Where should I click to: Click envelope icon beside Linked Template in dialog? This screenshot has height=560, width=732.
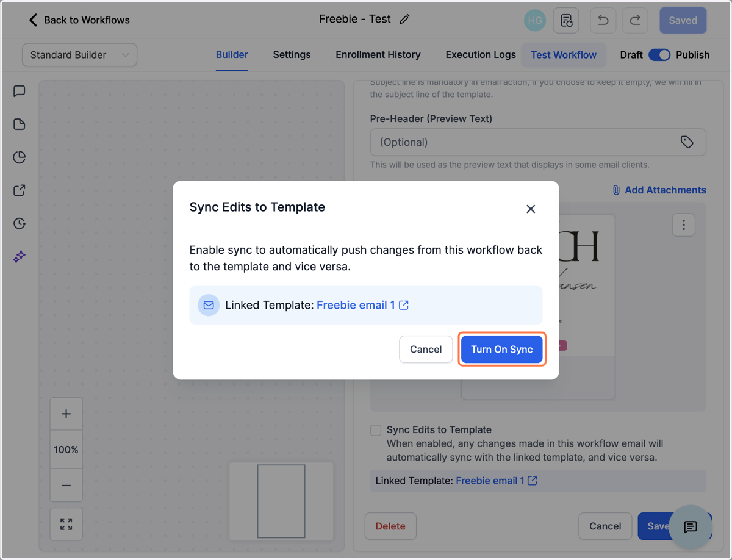tap(209, 305)
